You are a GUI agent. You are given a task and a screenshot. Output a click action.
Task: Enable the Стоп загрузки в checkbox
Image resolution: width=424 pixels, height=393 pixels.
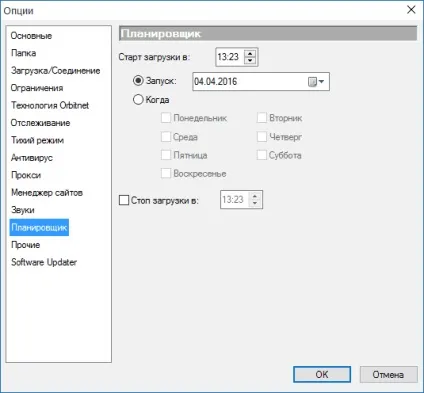(124, 200)
